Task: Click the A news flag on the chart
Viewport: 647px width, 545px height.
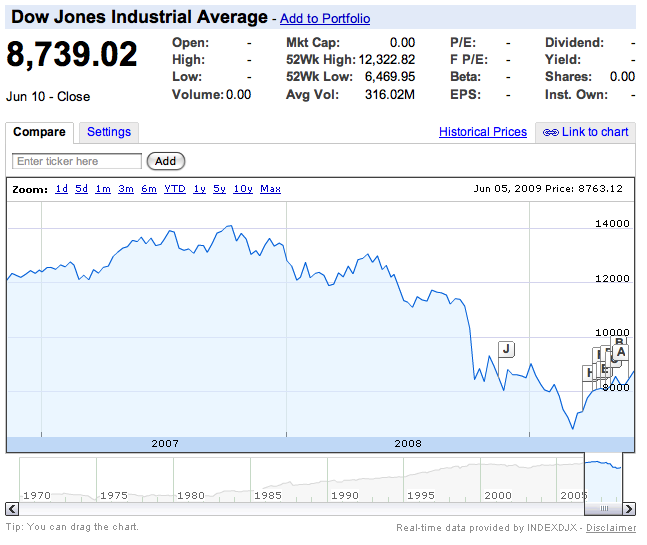Action: click(621, 351)
